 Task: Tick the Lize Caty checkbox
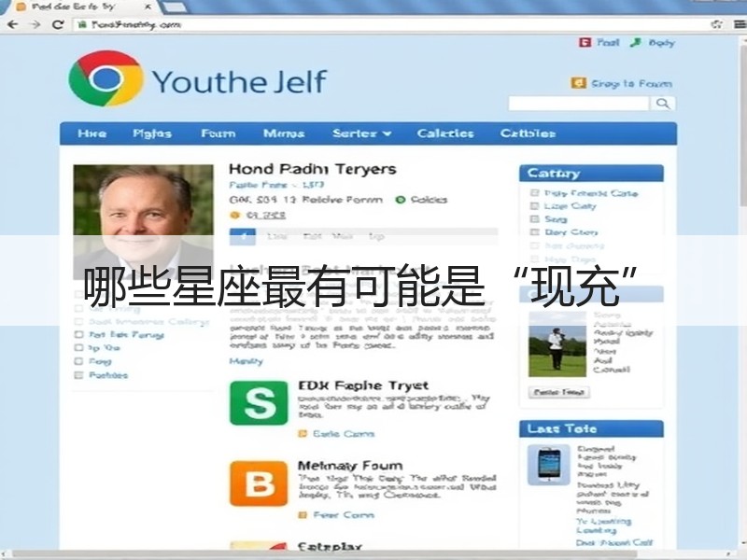(534, 205)
